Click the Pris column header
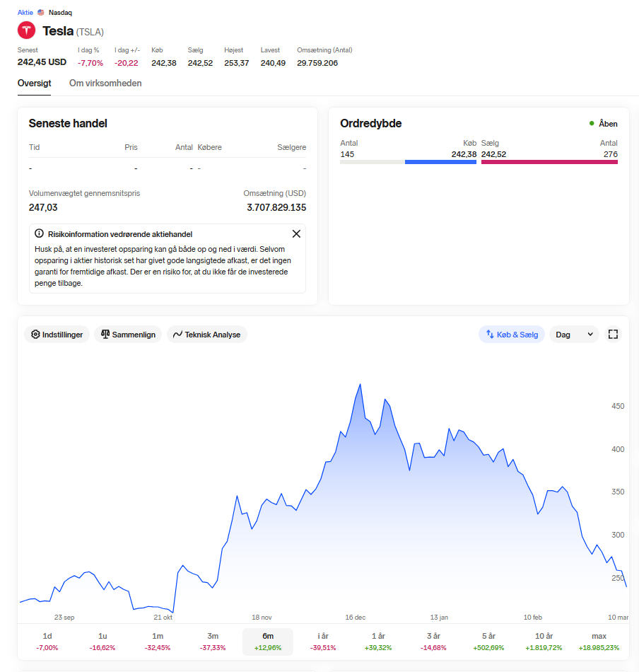 coord(131,147)
